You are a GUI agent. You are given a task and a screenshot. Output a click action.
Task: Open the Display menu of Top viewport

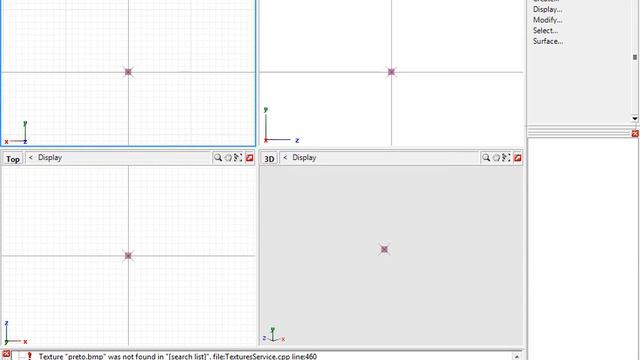(x=50, y=158)
